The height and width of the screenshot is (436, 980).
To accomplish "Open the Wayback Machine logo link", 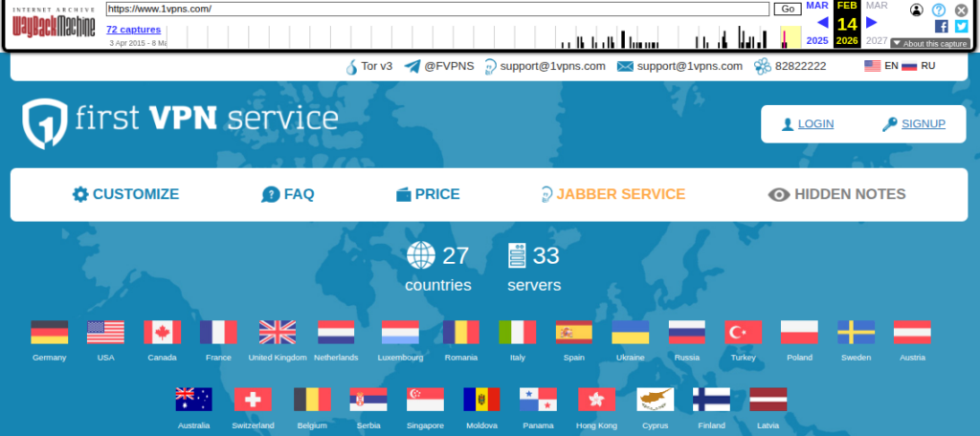I will click(54, 25).
